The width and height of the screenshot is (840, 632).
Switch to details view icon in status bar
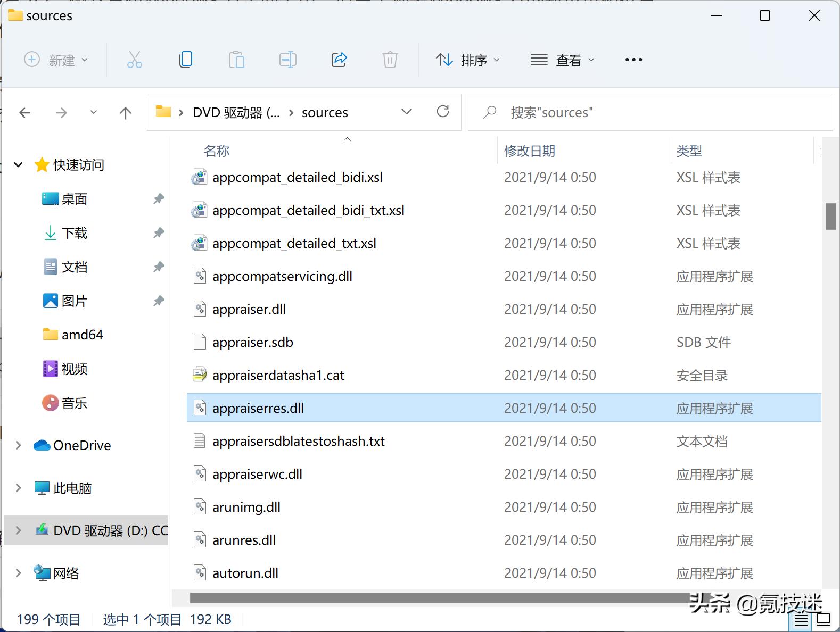(801, 620)
